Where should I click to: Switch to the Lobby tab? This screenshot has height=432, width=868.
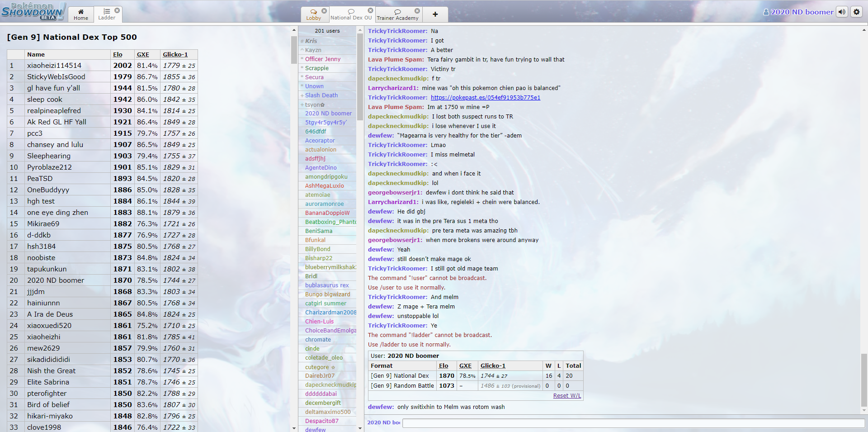click(313, 15)
